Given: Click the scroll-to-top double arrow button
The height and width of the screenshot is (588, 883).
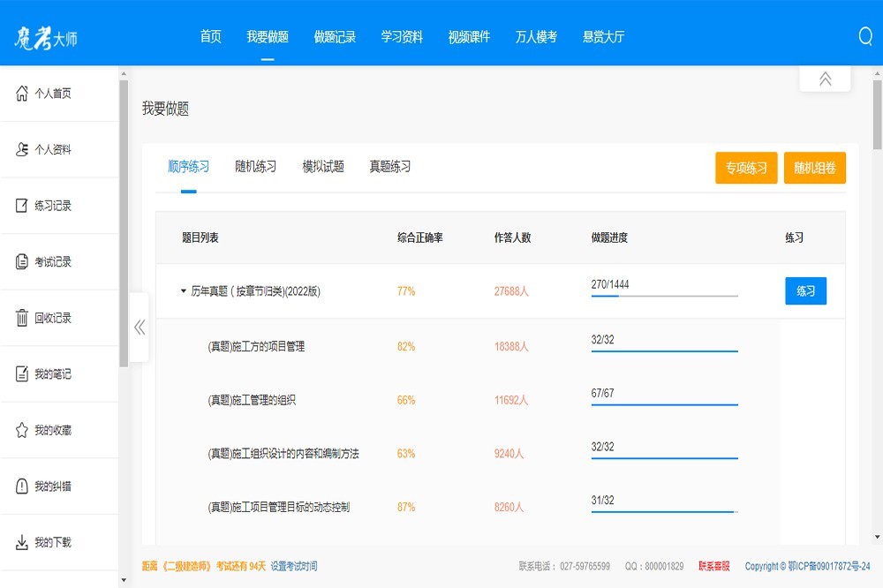Looking at the screenshot, I should (x=825, y=79).
